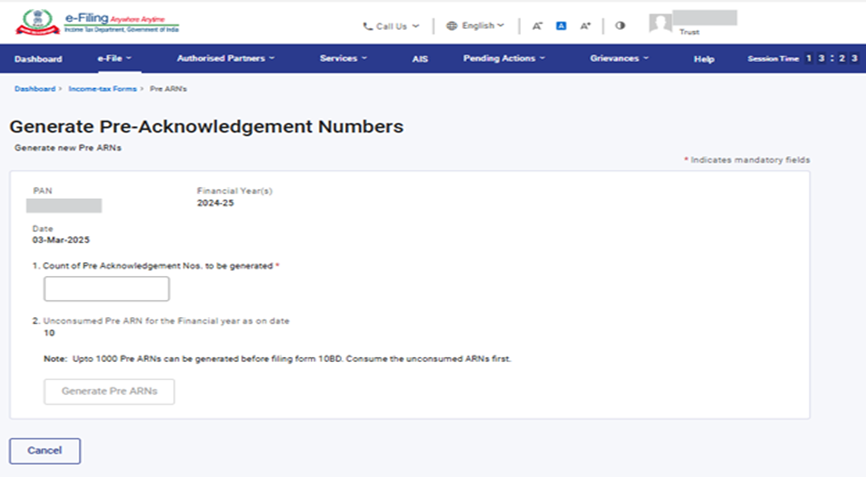866x477 pixels.
Task: Click the globe language icon
Action: tap(452, 25)
